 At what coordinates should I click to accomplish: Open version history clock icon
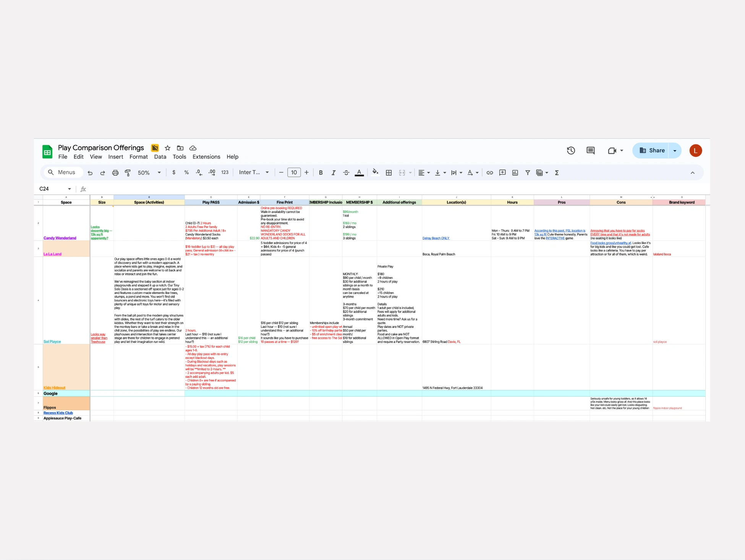[571, 151]
